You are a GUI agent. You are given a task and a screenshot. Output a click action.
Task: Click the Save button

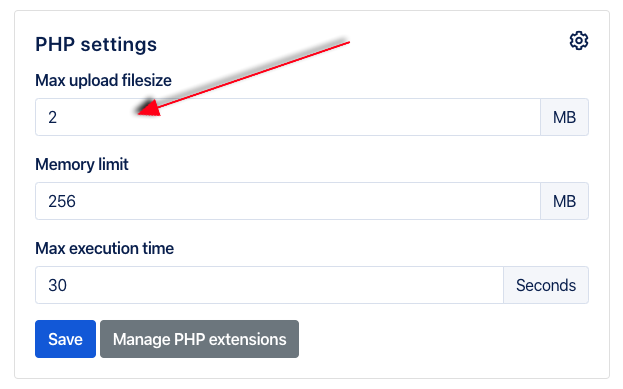66,339
